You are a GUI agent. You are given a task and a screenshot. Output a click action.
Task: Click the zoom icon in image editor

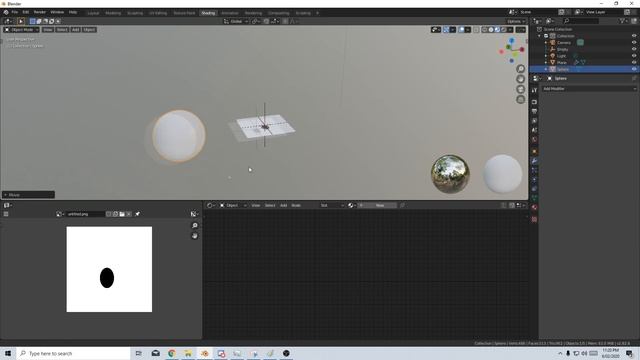click(x=195, y=226)
